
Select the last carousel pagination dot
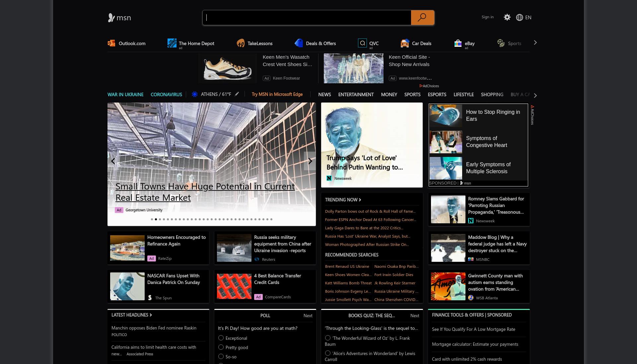[271, 219]
